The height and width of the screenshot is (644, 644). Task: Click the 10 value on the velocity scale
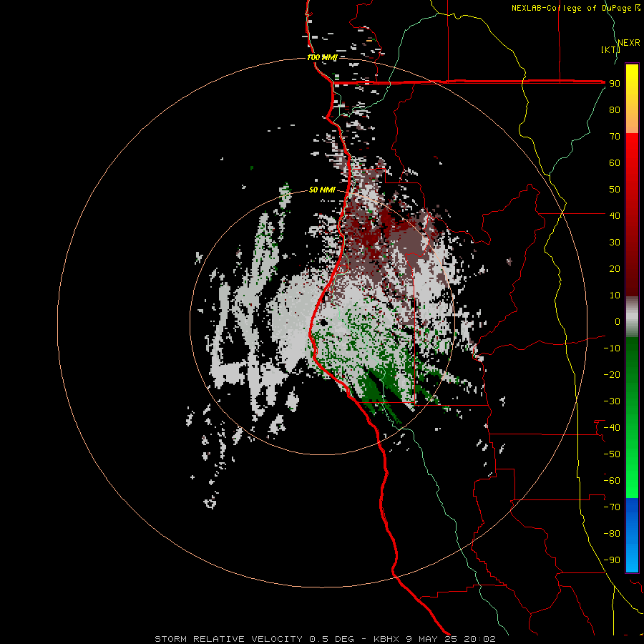pyautogui.click(x=615, y=296)
